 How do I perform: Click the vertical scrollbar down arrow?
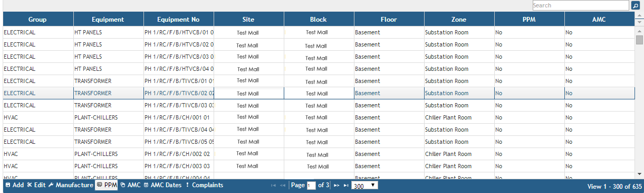tap(639, 173)
